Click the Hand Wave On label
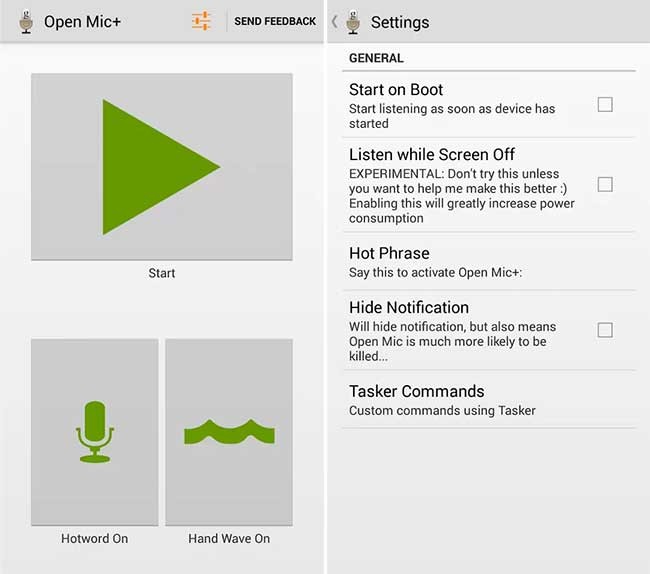The width and height of the screenshot is (650, 574). click(x=229, y=538)
